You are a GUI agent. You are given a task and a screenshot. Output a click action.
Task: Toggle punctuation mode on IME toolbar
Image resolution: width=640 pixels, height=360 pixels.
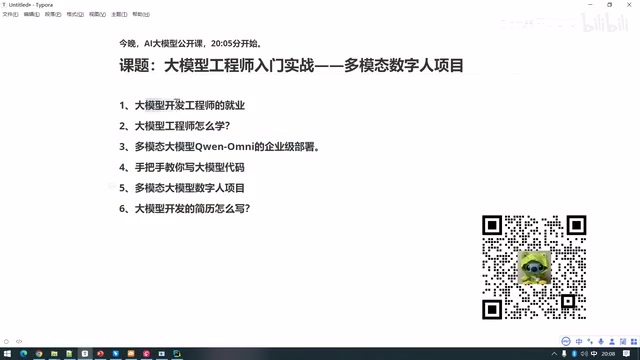(590, 341)
